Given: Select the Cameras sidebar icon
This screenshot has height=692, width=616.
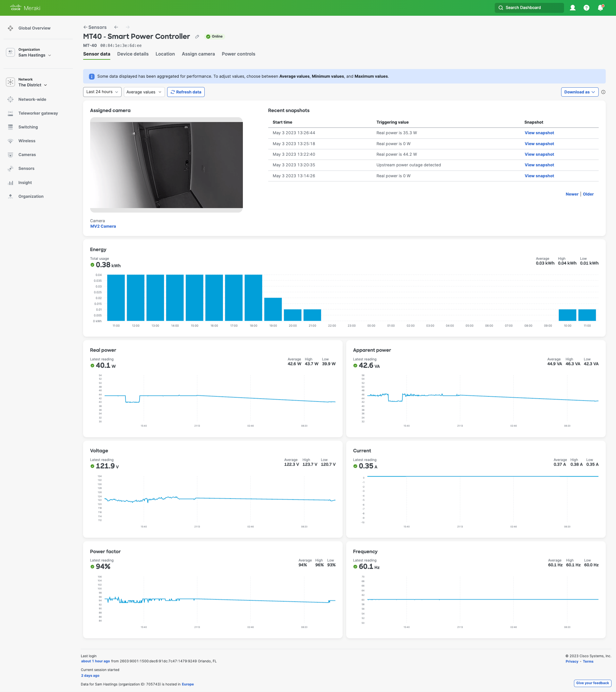Looking at the screenshot, I should tap(10, 154).
